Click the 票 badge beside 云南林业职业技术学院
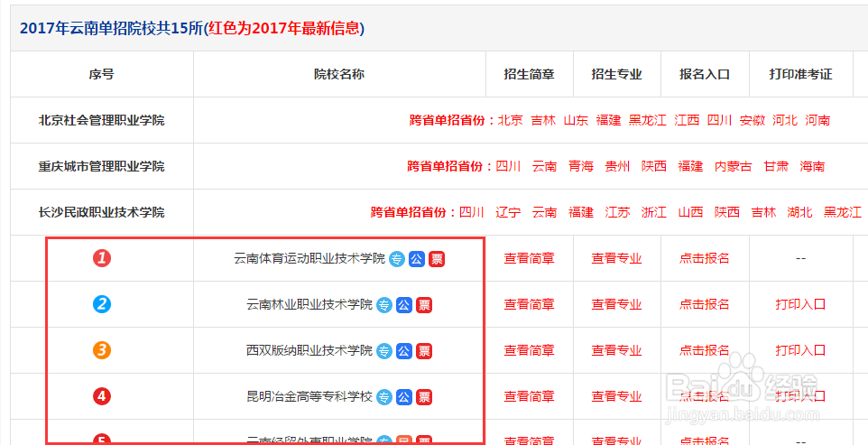Screen dimensions: 868x445 (x=425, y=304)
